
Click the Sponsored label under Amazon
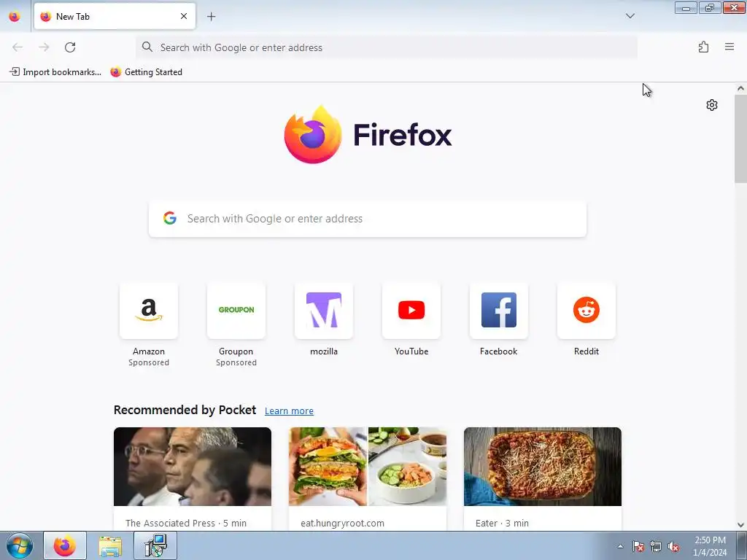click(x=149, y=362)
